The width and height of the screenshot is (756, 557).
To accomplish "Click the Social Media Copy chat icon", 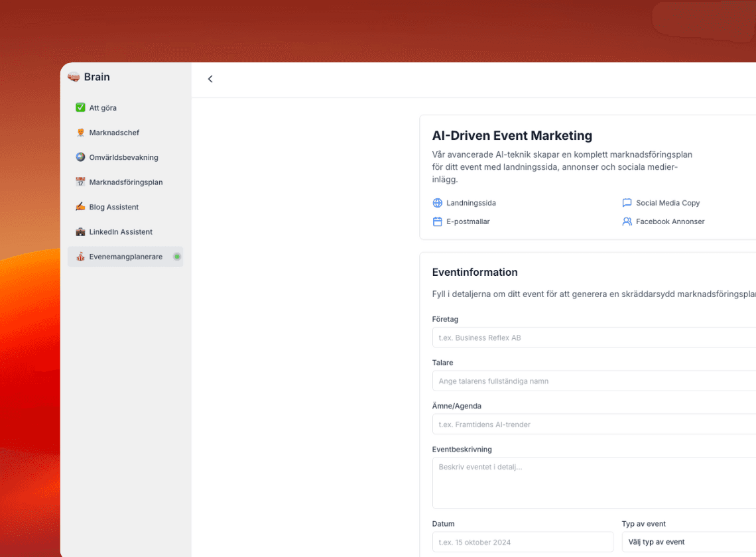I will (627, 203).
